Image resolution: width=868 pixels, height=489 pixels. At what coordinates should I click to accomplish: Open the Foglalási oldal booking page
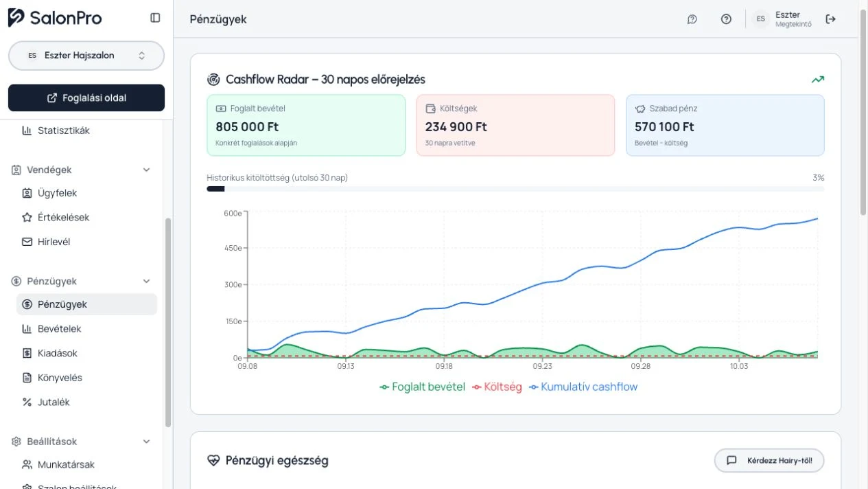pyautogui.click(x=86, y=98)
